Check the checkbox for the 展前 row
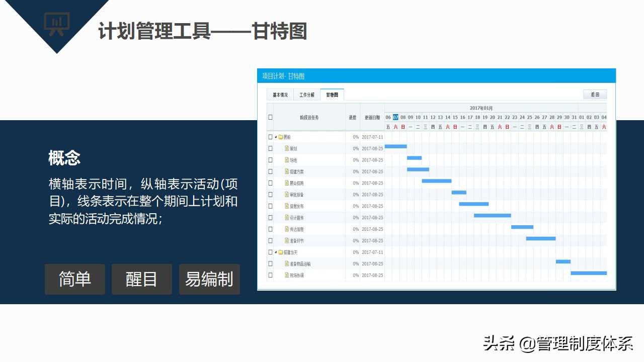Viewport: 644px width, 362px height. [x=270, y=137]
